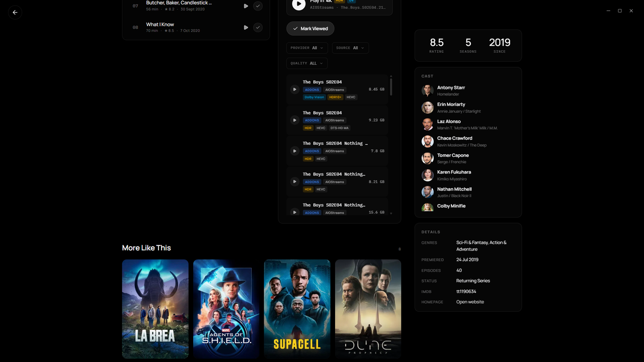Click the More Like This heading

(x=146, y=248)
